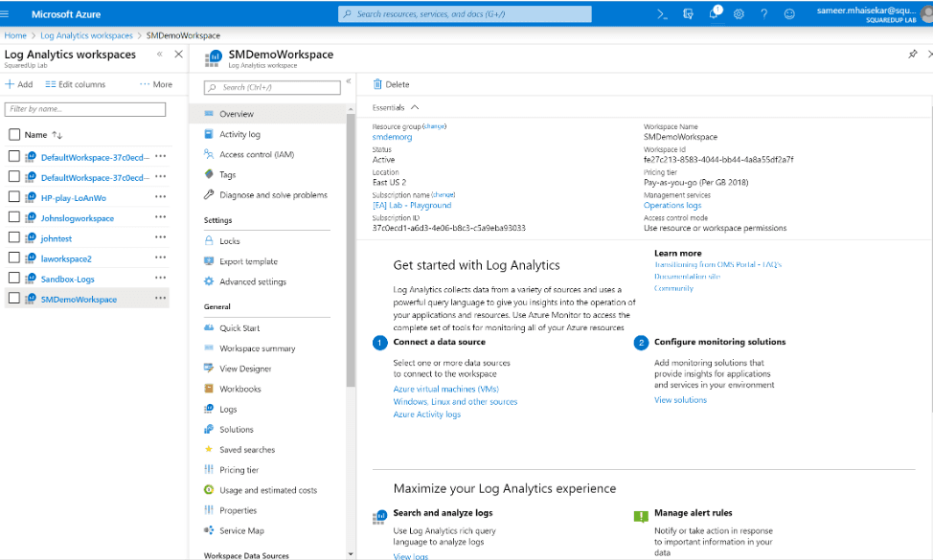Screen dimensions: 933x560
Task: Collapse the workspaces list panel
Action: 159,55
